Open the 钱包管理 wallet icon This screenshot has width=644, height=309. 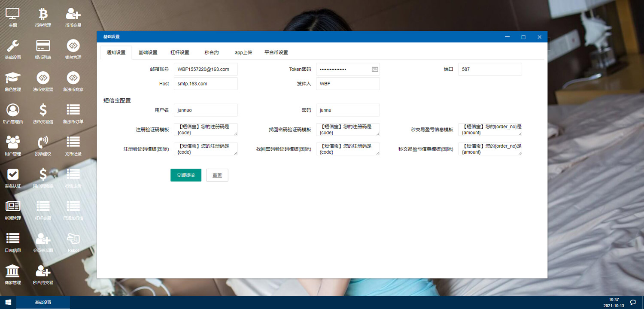coord(73,46)
